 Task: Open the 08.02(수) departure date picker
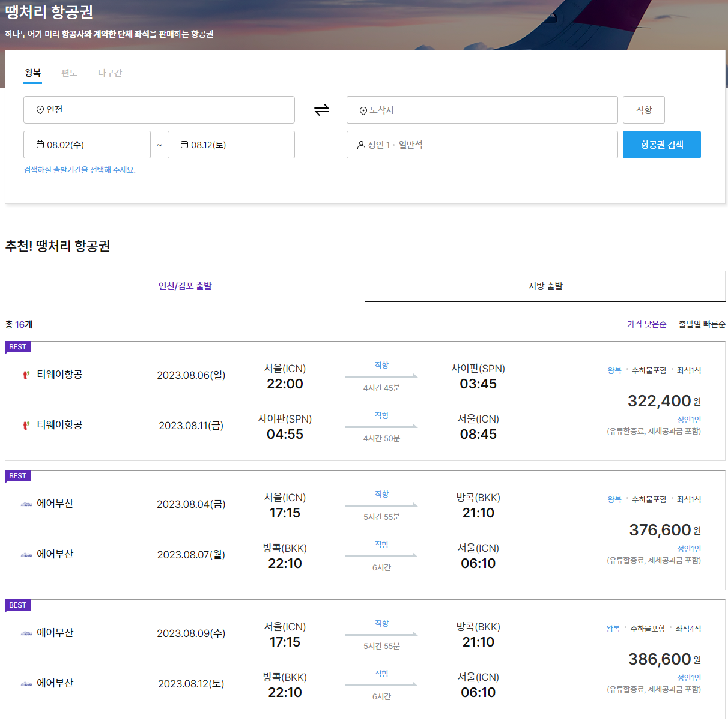(87, 145)
